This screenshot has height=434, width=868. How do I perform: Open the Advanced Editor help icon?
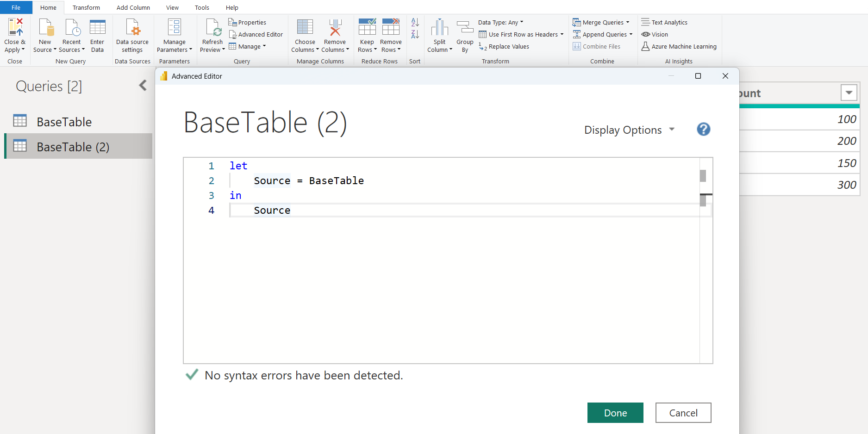[703, 130]
